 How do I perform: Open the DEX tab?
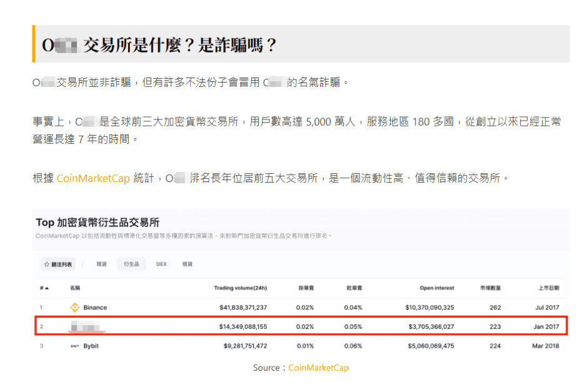161,264
